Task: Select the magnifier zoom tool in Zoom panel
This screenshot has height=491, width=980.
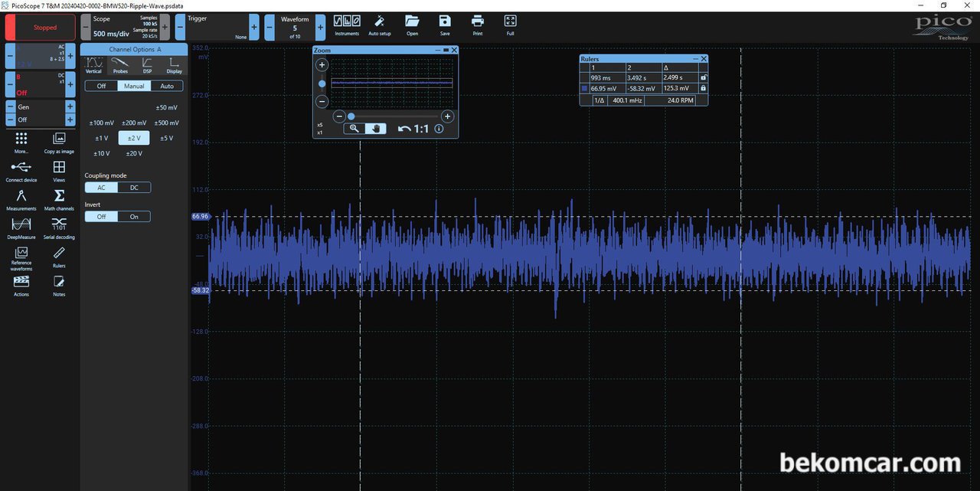Action: 354,129
